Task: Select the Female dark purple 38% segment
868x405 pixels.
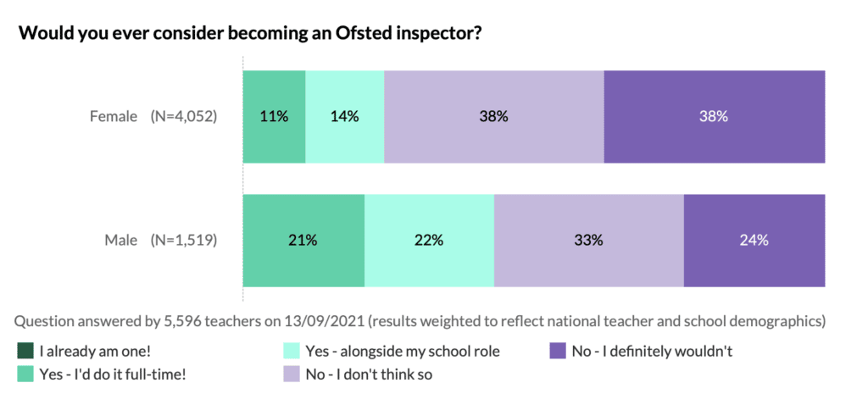Action: (x=714, y=117)
